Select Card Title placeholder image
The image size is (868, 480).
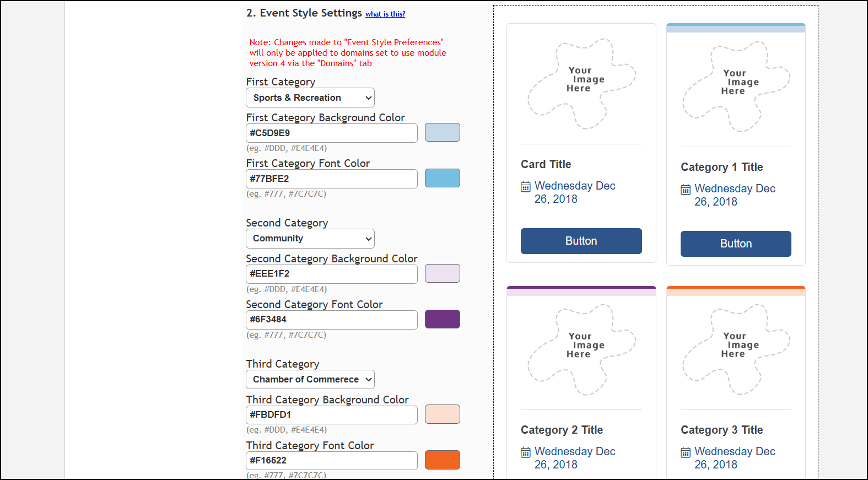581,84
